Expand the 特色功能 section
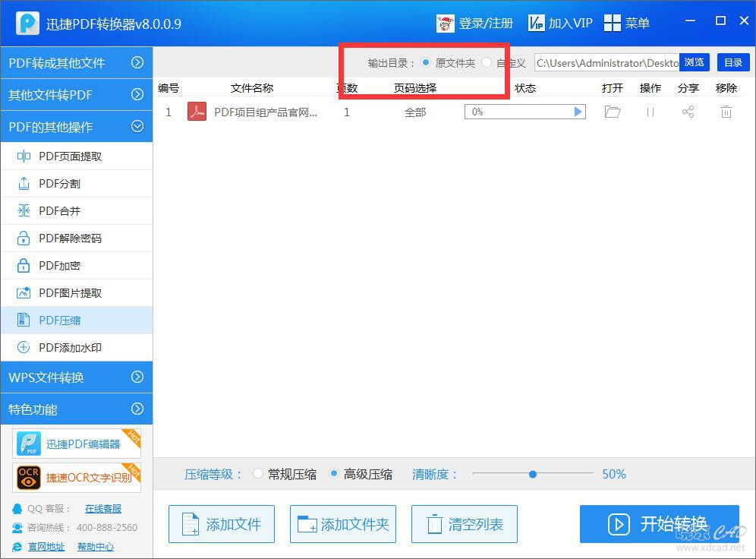 click(77, 409)
